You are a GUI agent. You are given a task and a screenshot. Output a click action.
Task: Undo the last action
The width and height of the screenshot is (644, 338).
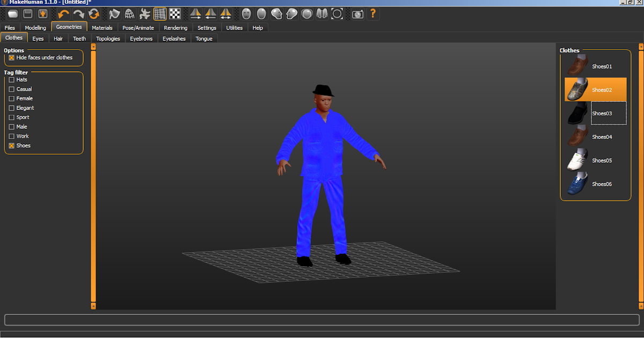tap(63, 13)
